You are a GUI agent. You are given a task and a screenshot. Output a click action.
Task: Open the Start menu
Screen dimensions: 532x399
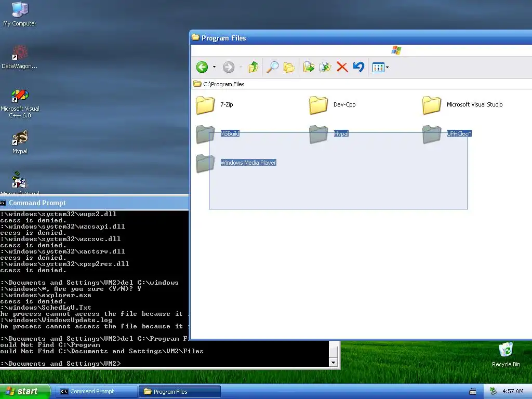tap(25, 392)
